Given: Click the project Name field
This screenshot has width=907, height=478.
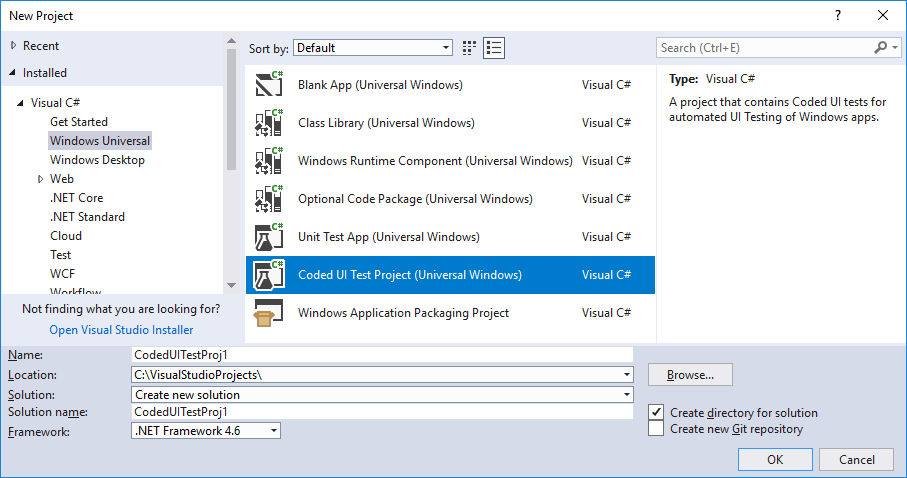Looking at the screenshot, I should point(382,355).
